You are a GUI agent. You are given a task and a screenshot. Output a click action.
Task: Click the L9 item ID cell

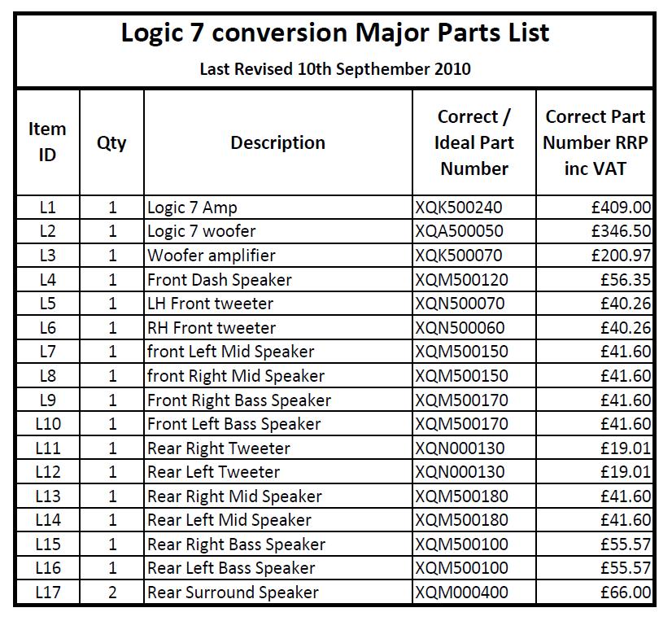[47, 400]
